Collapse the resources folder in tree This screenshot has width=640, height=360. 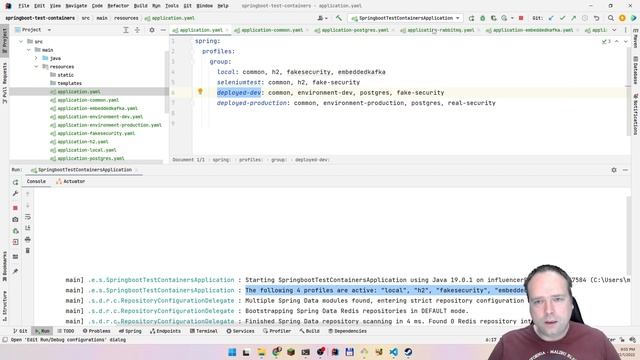coord(36,67)
